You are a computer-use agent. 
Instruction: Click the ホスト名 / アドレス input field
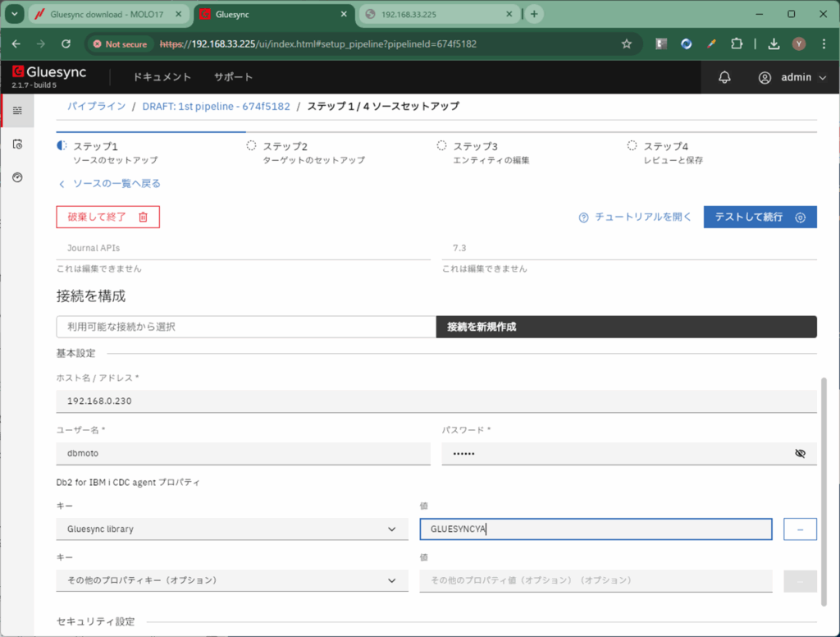click(x=436, y=401)
